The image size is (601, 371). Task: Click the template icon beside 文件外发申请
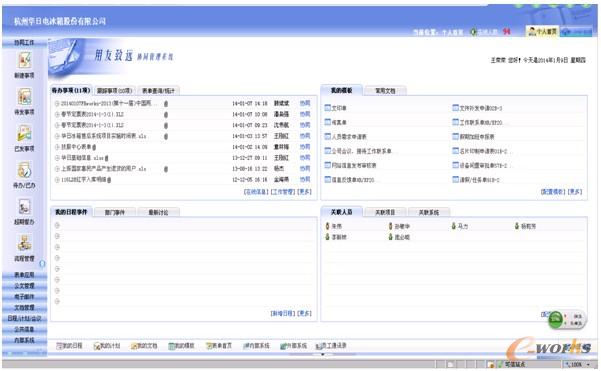point(455,108)
